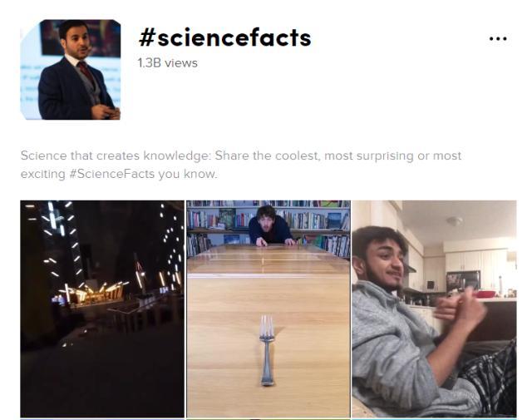Click the fork in the middle video
Viewport: 532px width, 420px height.
coord(267,350)
